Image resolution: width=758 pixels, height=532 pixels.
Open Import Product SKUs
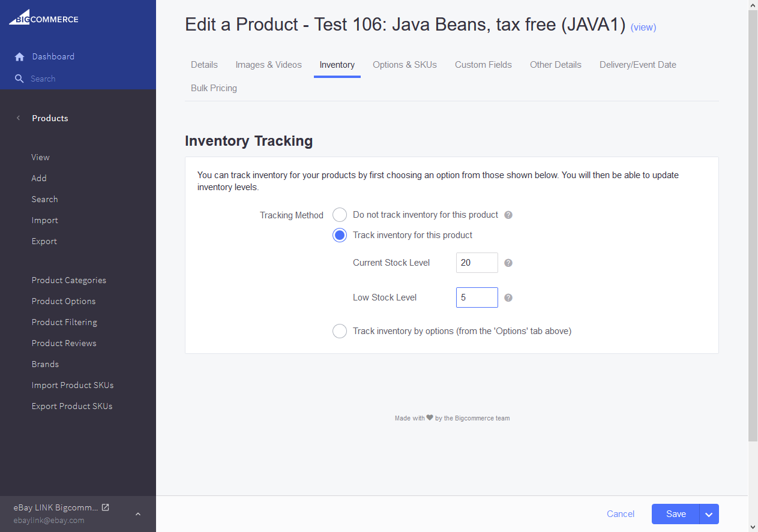(73, 385)
